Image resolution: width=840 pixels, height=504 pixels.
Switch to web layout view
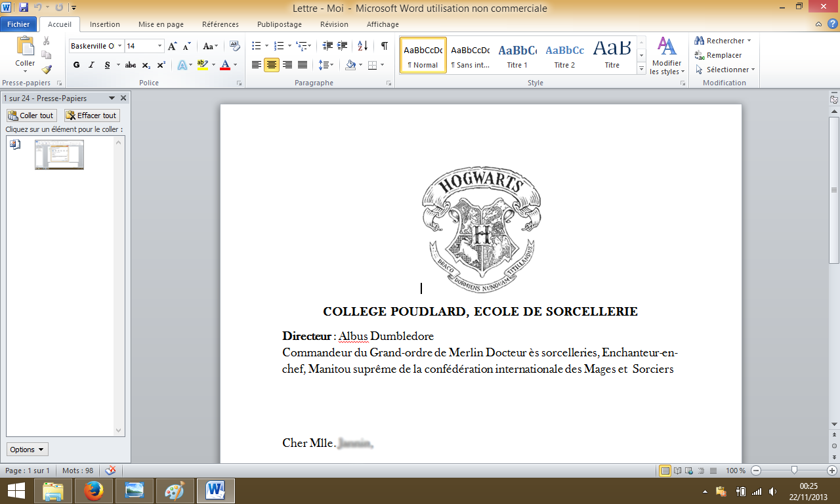point(688,471)
